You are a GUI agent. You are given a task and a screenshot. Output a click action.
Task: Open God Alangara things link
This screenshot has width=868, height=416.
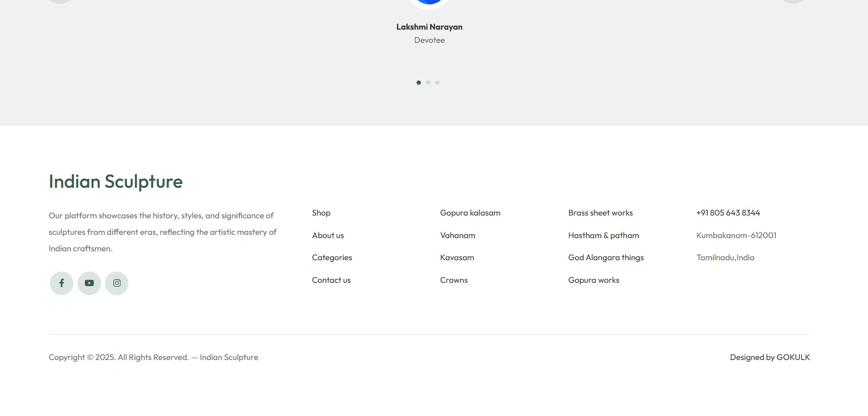pos(606,257)
